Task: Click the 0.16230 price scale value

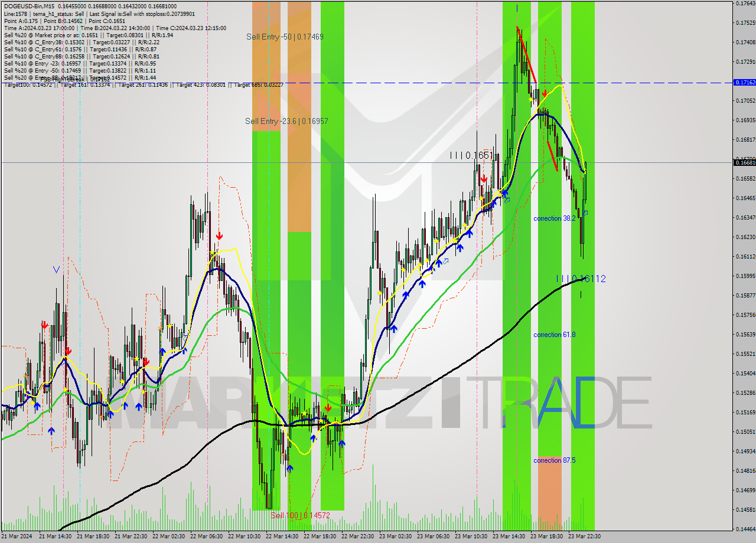Action: click(745, 237)
